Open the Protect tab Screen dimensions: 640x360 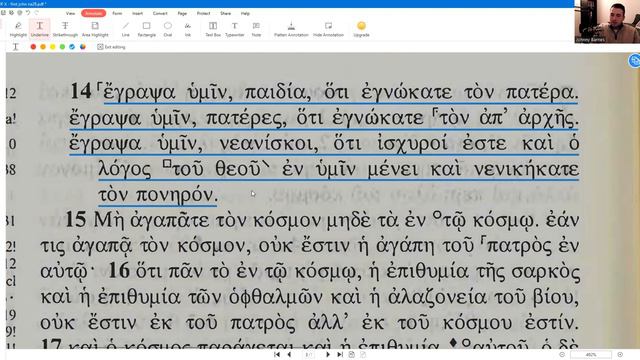203,13
